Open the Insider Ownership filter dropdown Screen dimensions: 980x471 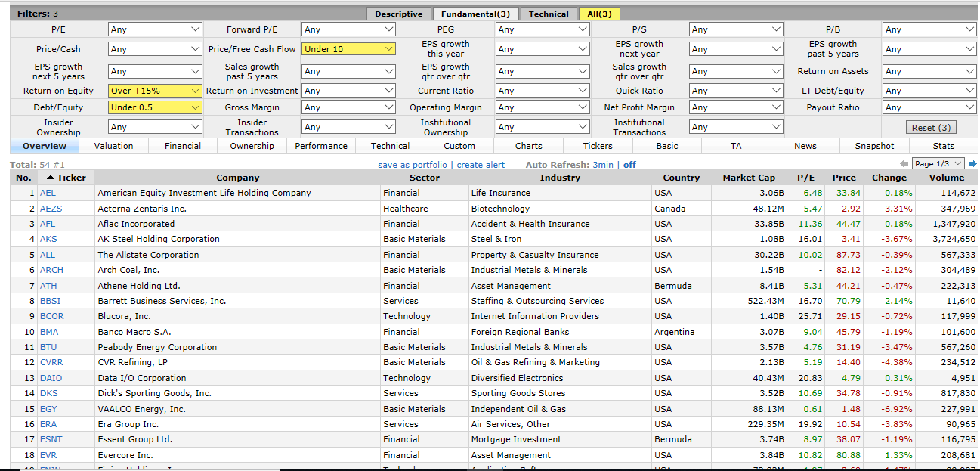[x=155, y=127]
